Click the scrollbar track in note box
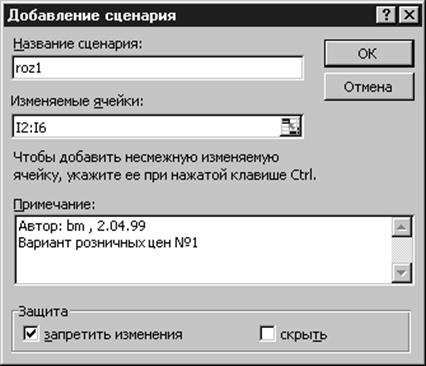The width and height of the screenshot is (426, 366). click(401, 250)
